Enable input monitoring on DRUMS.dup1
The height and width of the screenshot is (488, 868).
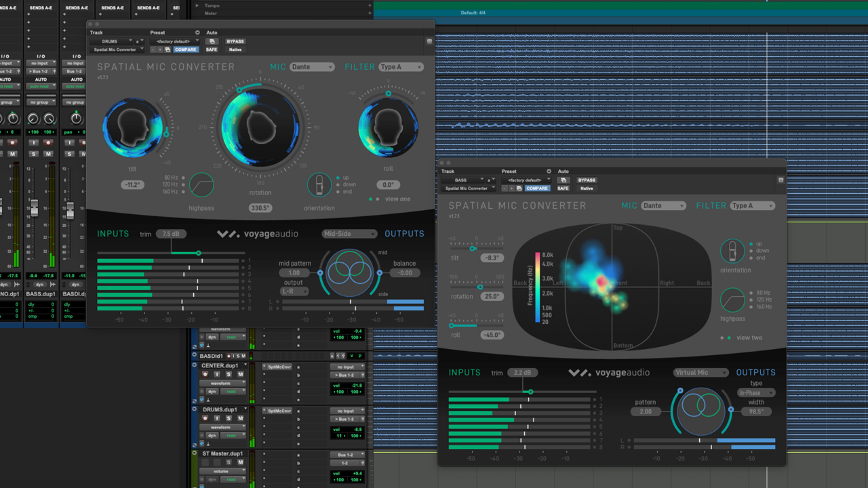(216, 418)
